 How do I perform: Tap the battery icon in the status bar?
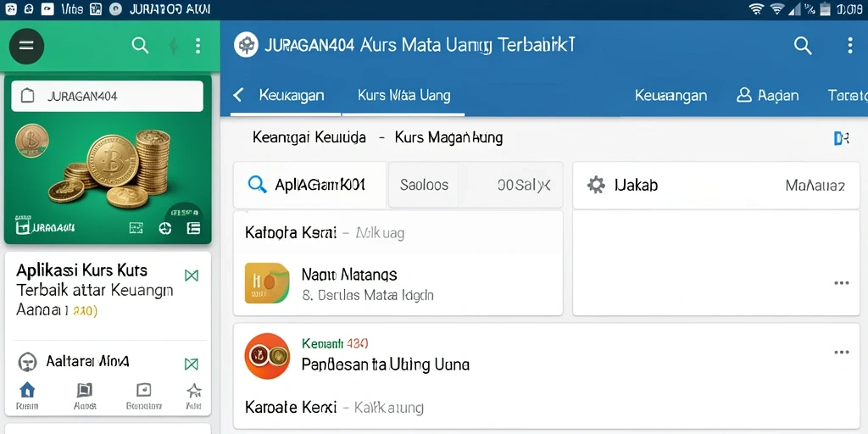pos(826,8)
